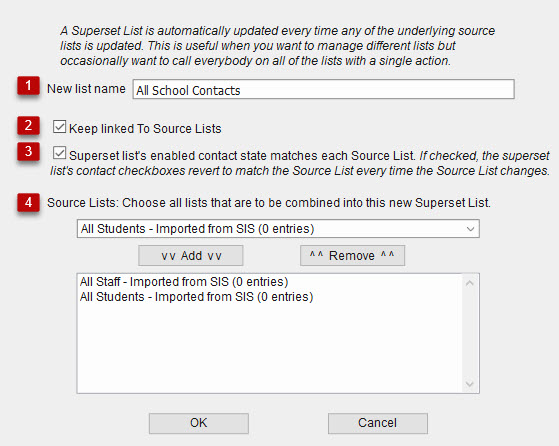Uncheck Keep linked To Source Lists checkbox
The height and width of the screenshot is (446, 559).
pos(59,127)
